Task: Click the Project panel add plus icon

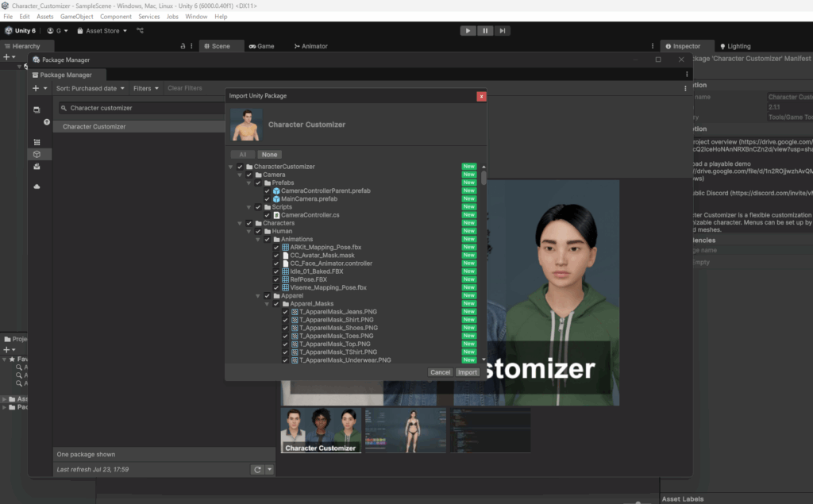Action: point(6,349)
